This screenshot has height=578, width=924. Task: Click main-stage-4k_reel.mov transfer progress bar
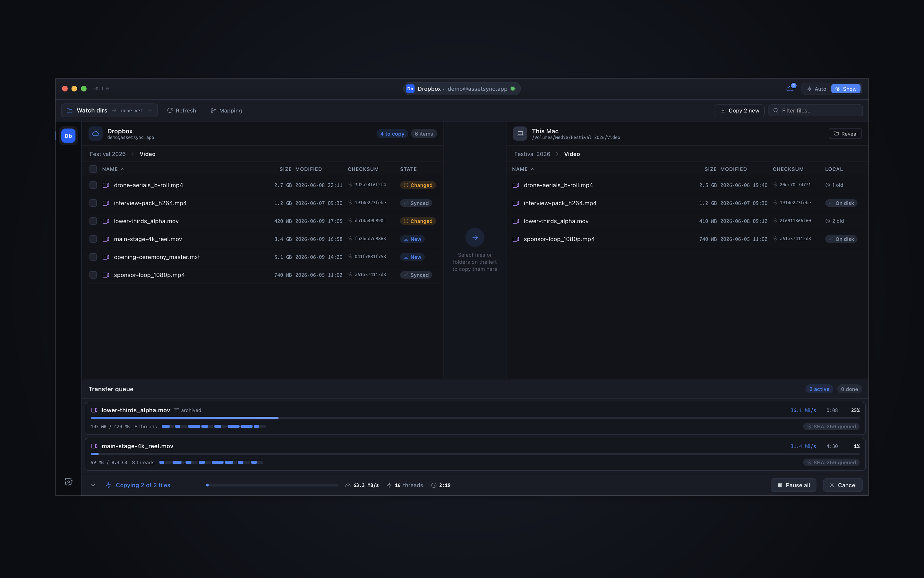(475, 454)
